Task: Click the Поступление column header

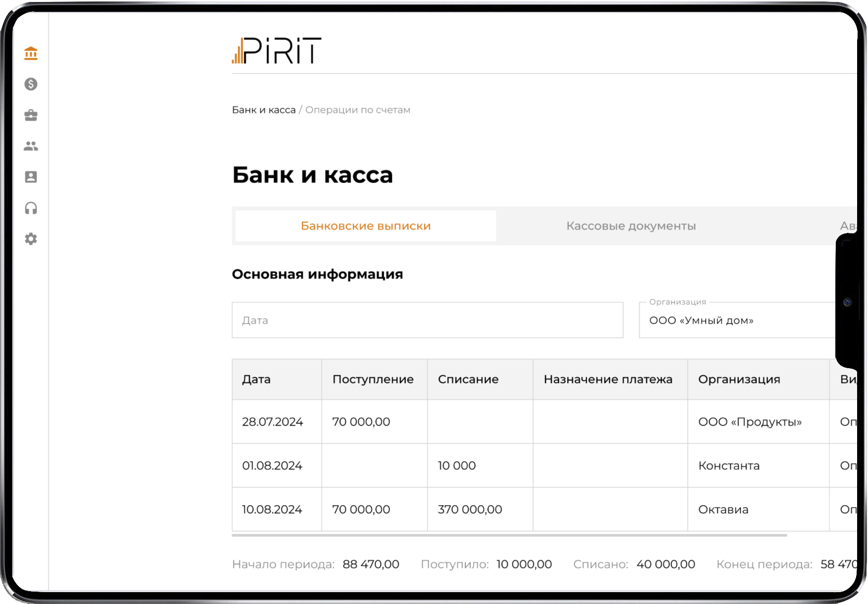Action: click(373, 379)
